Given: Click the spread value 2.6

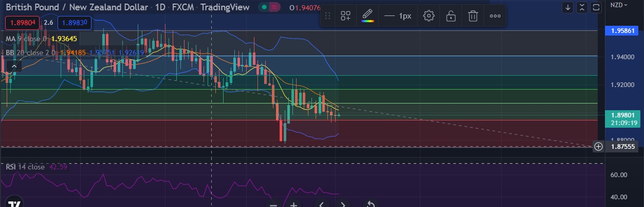Looking at the screenshot, I should [x=48, y=22].
